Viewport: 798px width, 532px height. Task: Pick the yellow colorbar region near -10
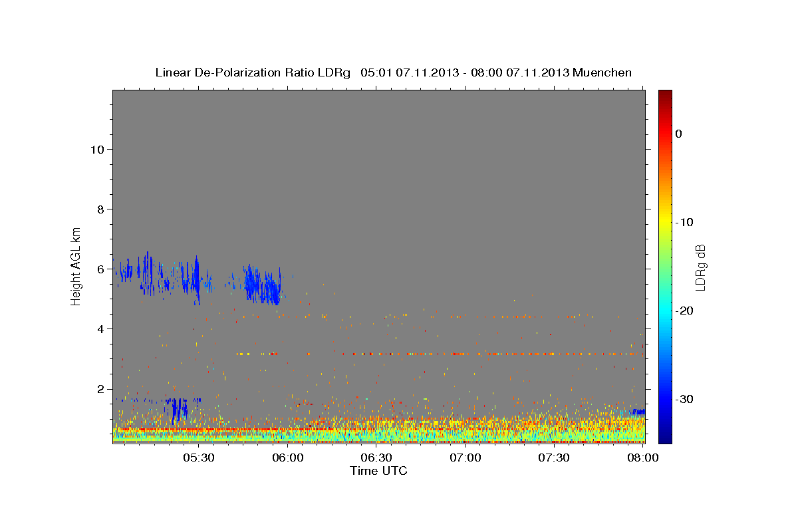click(665, 222)
